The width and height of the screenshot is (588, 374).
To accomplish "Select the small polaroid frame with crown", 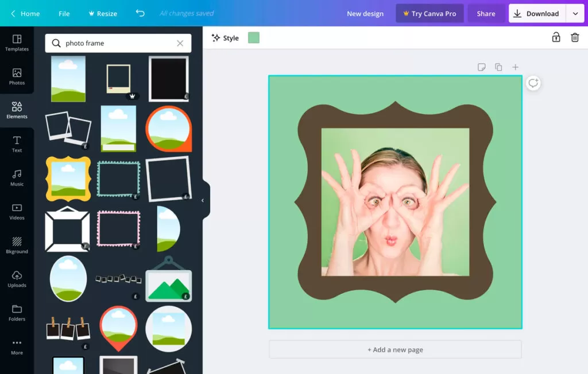I will coord(118,79).
